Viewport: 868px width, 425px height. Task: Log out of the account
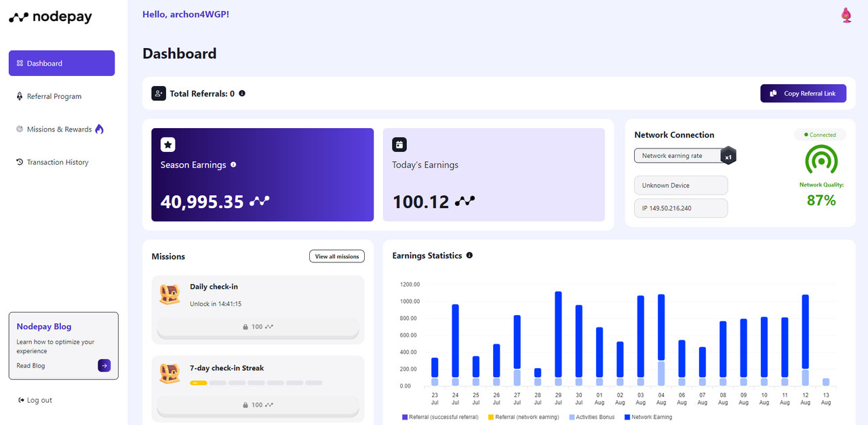click(x=35, y=400)
